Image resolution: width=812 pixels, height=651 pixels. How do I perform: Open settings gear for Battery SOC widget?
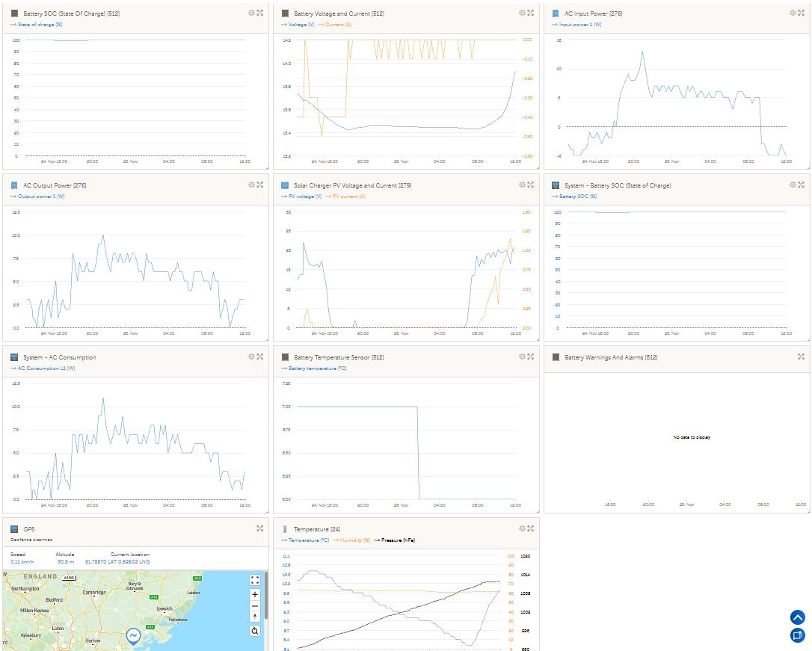click(x=251, y=13)
